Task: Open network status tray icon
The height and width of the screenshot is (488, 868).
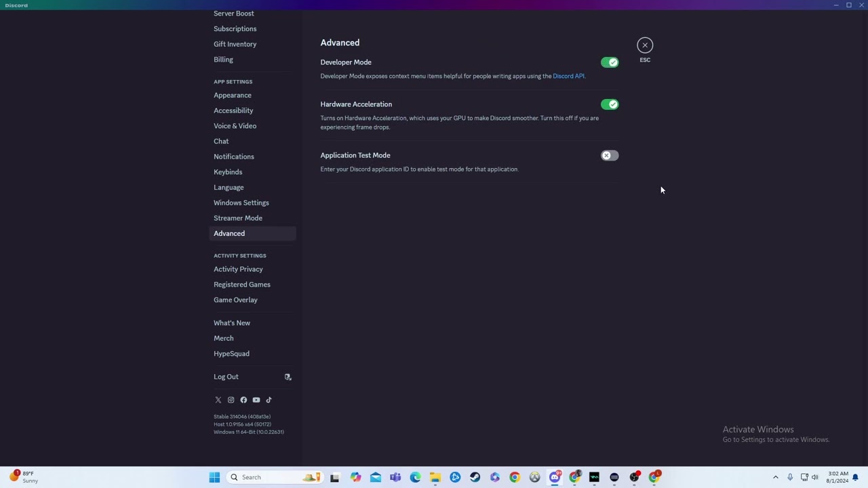Action: [x=804, y=477]
